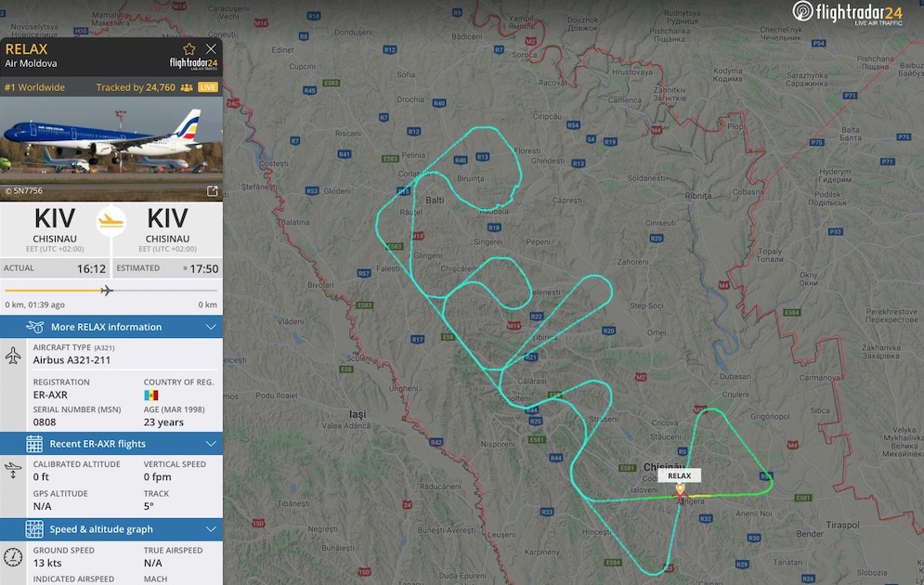Click the plane icon between KIV airports
The height and width of the screenshot is (585, 924).
(x=111, y=221)
